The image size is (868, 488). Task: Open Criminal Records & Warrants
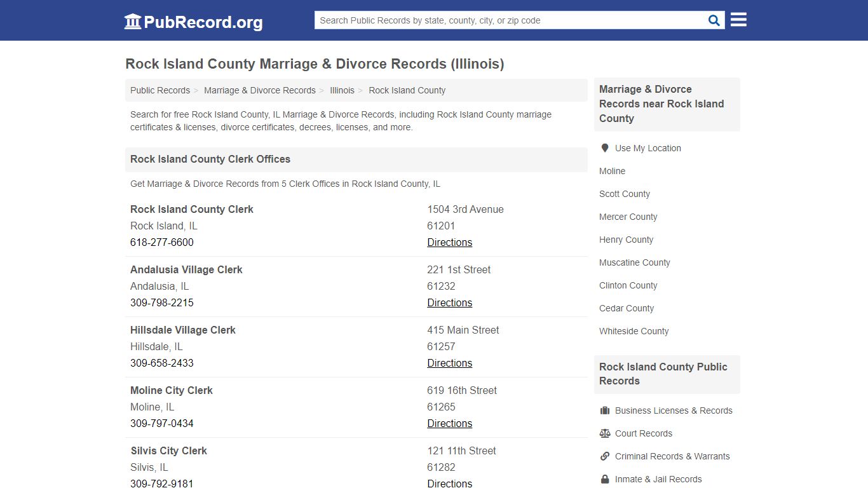point(672,456)
